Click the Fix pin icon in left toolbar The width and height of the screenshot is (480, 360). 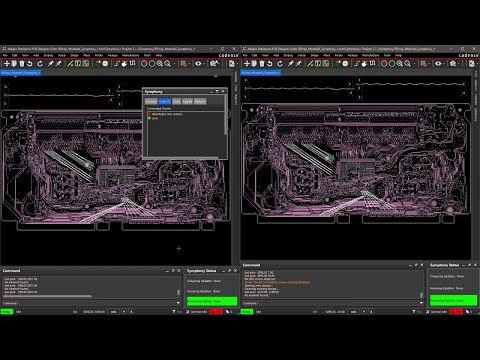(51, 63)
